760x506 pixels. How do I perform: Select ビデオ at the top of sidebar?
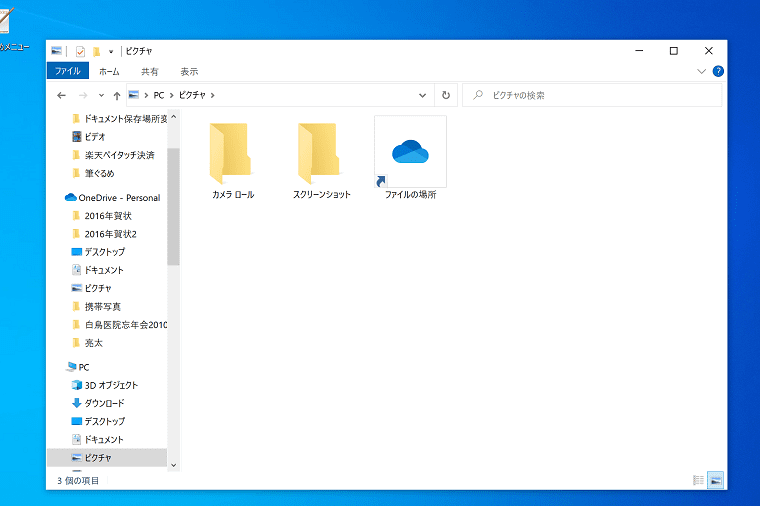(88, 137)
